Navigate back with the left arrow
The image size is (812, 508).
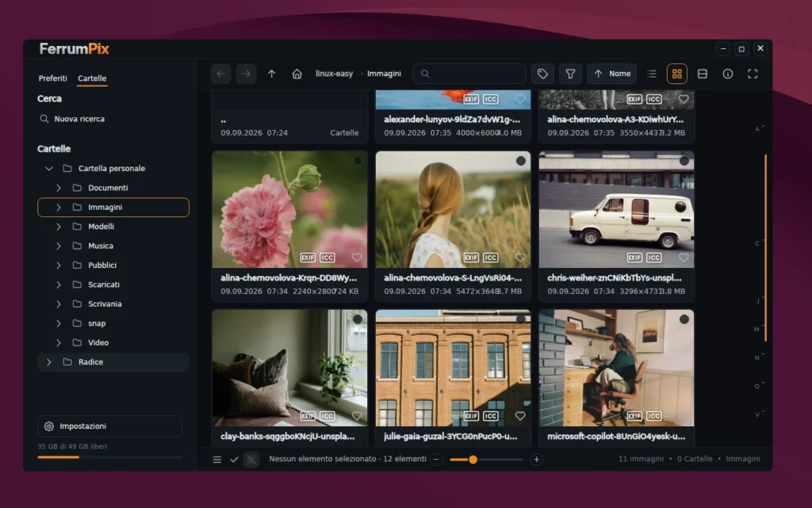[x=220, y=74]
